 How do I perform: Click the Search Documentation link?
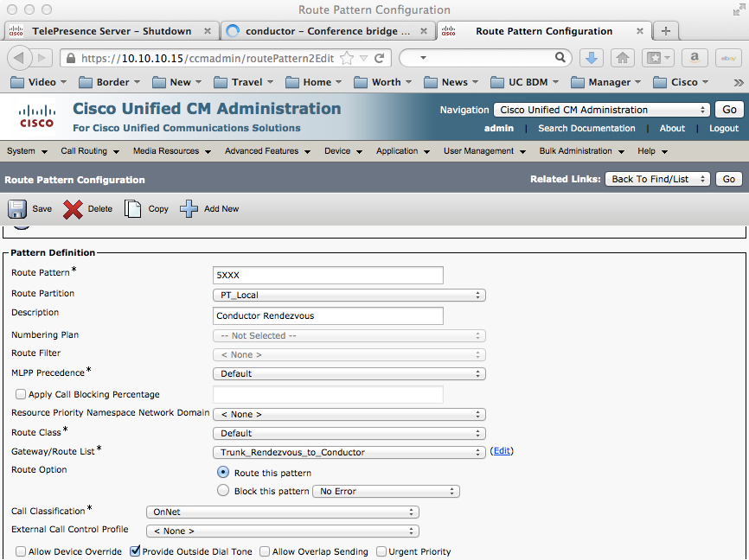586,129
